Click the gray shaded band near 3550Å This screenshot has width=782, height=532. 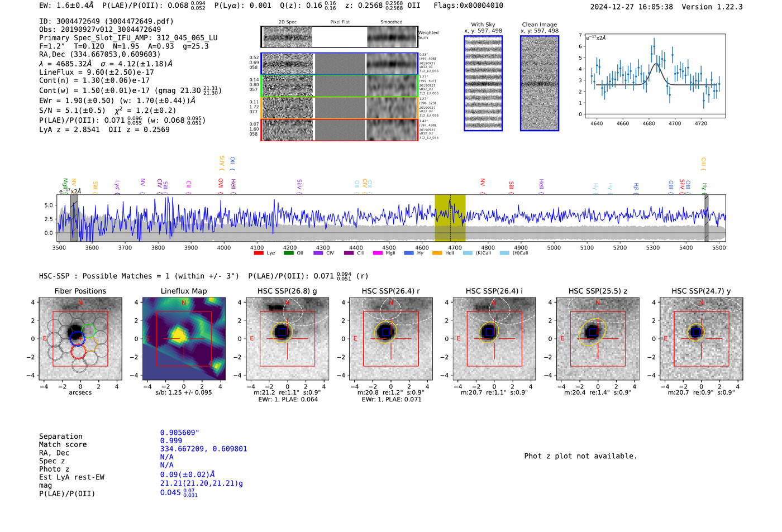click(74, 218)
